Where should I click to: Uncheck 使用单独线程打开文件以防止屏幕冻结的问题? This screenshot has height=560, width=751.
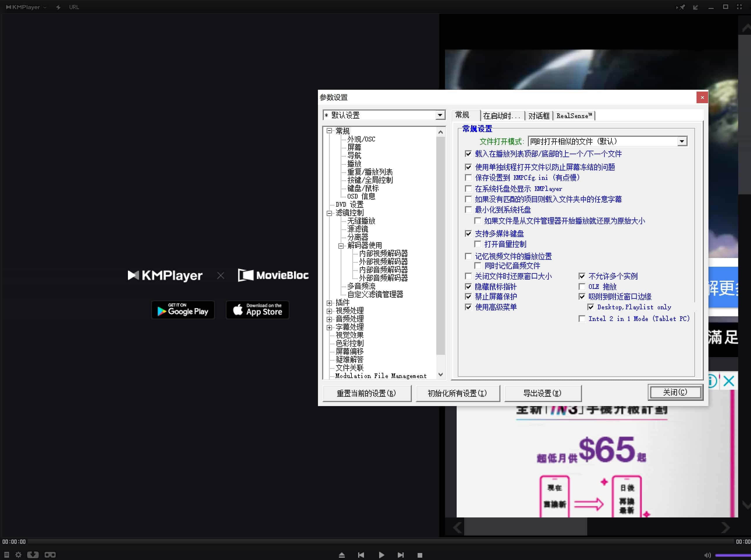click(x=468, y=167)
